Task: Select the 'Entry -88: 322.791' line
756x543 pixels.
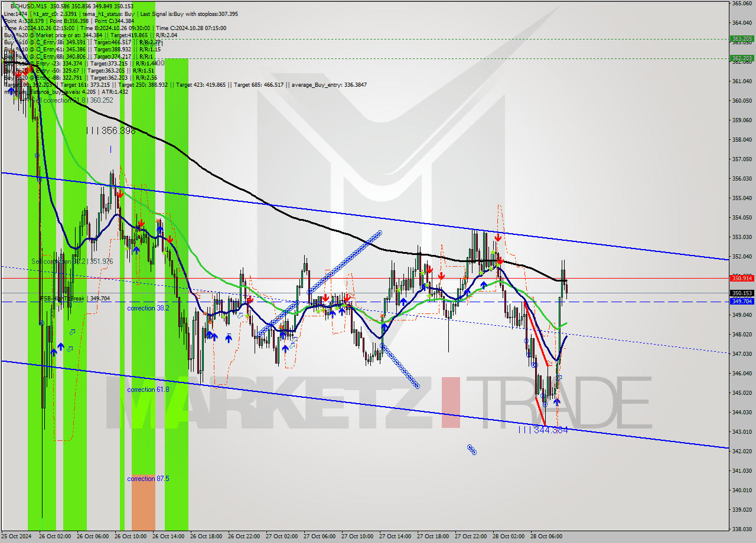Action: coord(80,77)
